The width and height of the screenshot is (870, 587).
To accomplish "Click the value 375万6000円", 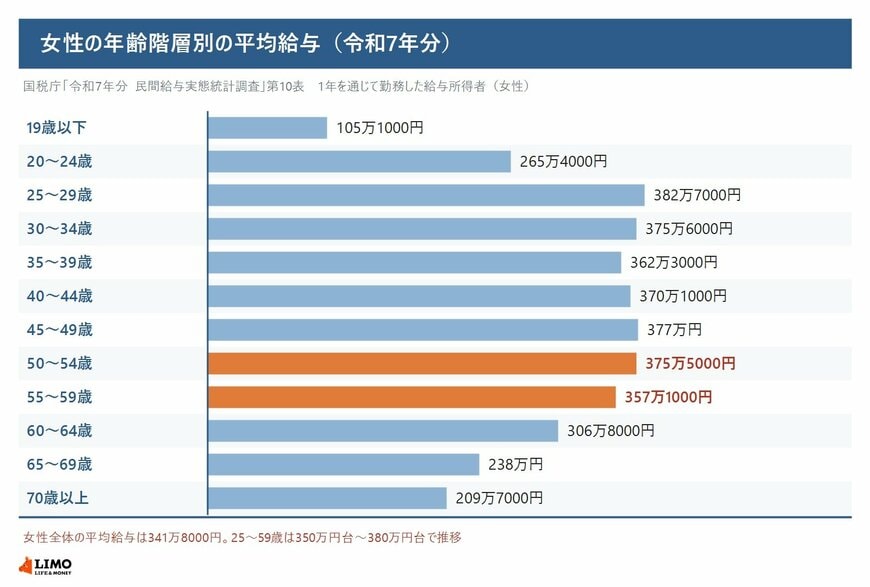I will coord(689,229).
